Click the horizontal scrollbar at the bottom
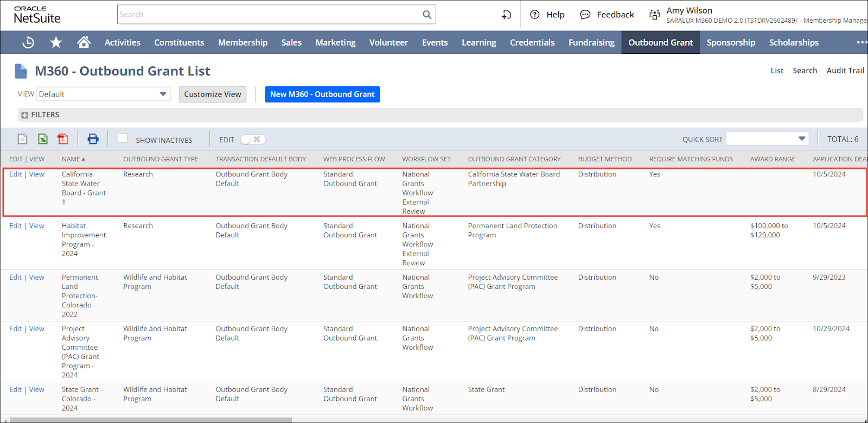This screenshot has height=423, width=868. pyautogui.click(x=151, y=420)
